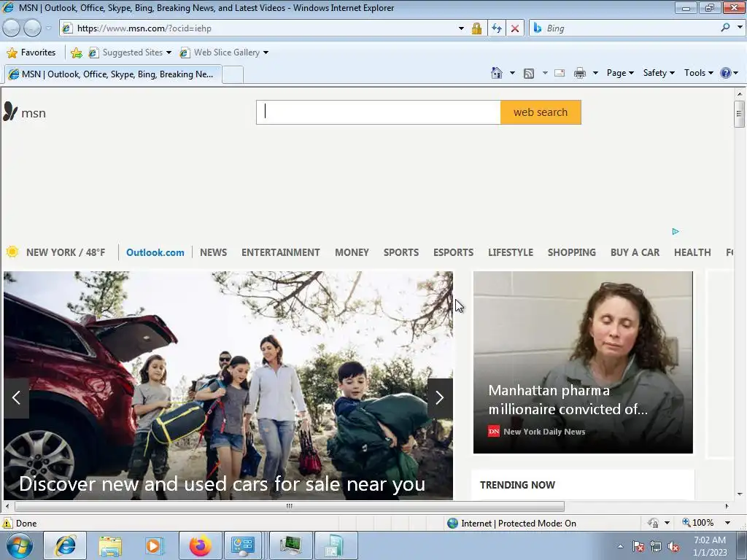Screen dimensions: 747x560
Task: Click the compatibility status icon in status bar
Action: (x=653, y=523)
